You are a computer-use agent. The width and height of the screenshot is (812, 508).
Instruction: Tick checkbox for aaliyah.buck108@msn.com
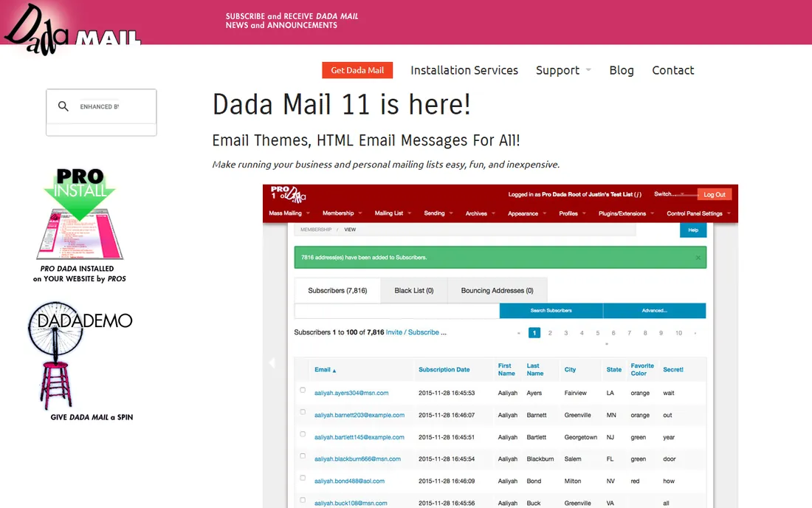coord(303,500)
